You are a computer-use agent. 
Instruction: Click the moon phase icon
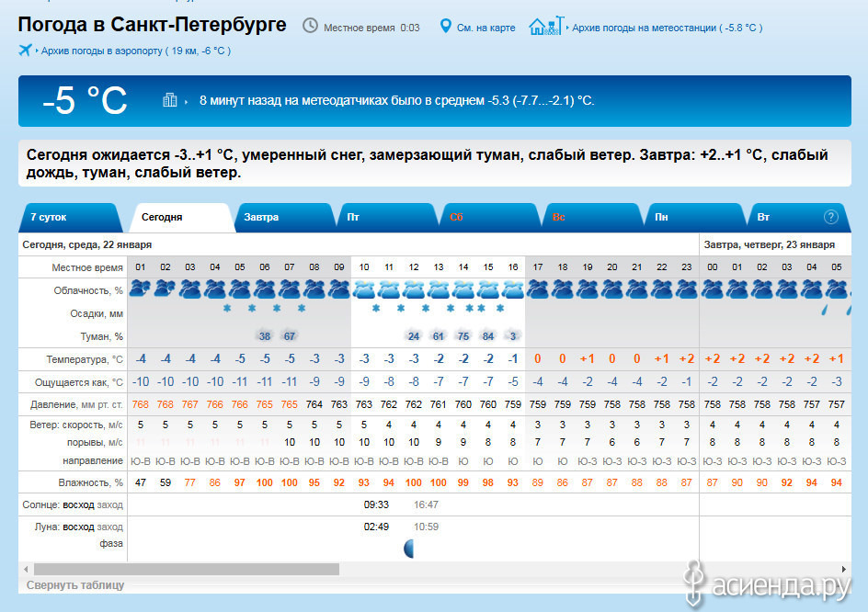[x=408, y=549]
